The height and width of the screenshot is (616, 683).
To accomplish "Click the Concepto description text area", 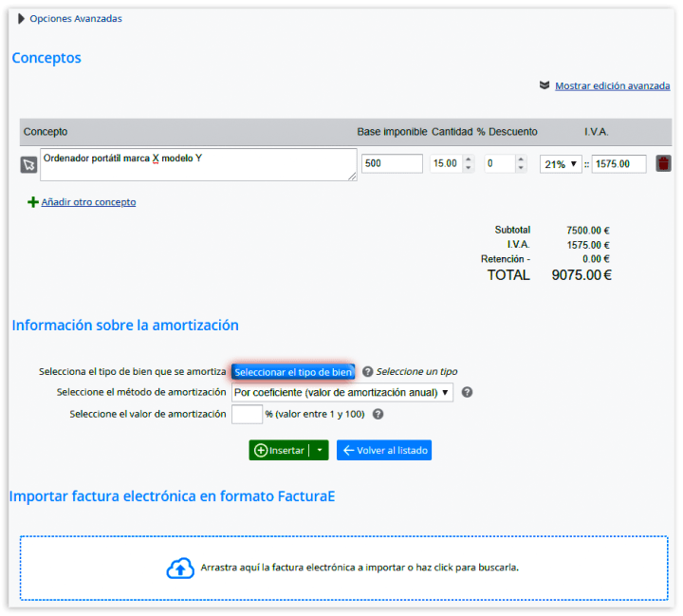I will click(198, 164).
